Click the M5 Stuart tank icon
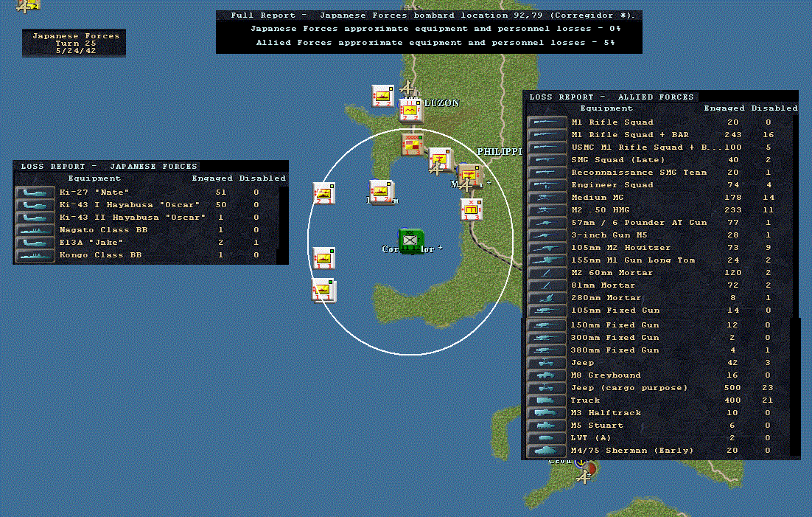Image resolution: width=812 pixels, height=517 pixels. (x=546, y=426)
